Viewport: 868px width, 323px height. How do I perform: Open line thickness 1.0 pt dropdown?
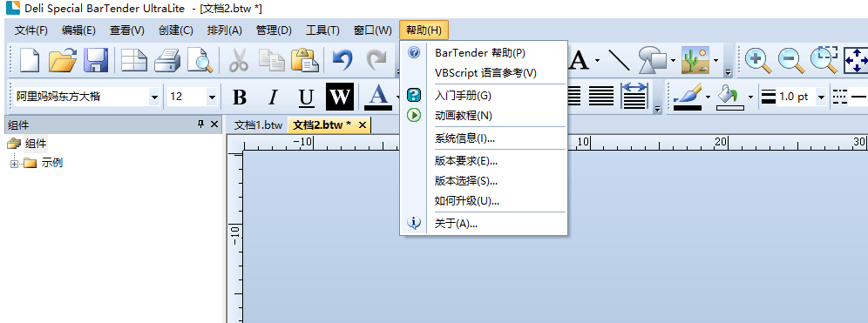[821, 97]
